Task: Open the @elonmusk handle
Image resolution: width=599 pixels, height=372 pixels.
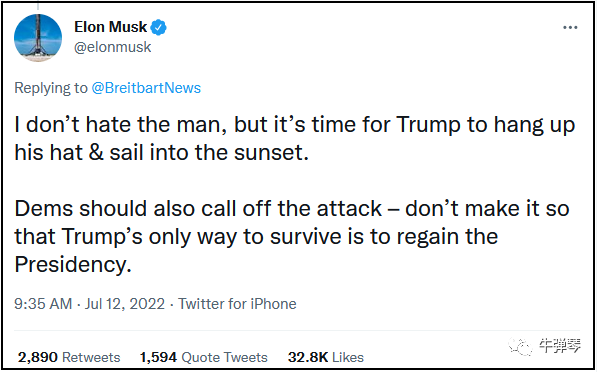Action: pyautogui.click(x=113, y=47)
